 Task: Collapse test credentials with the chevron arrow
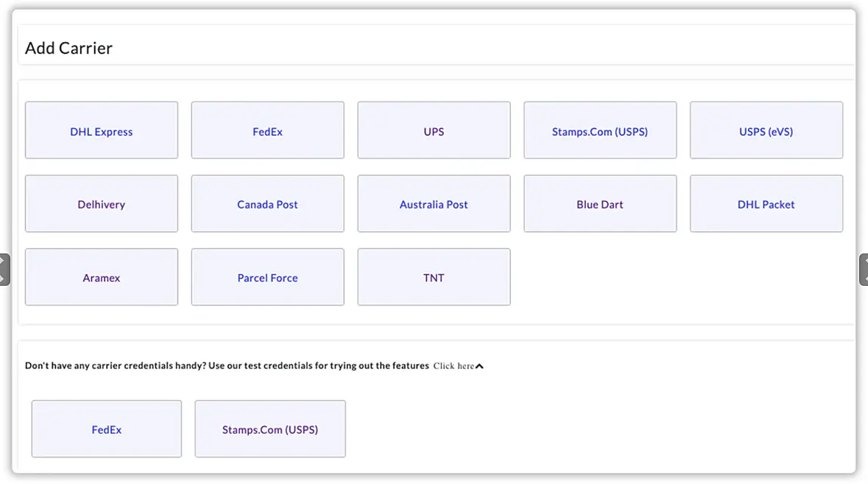click(479, 366)
